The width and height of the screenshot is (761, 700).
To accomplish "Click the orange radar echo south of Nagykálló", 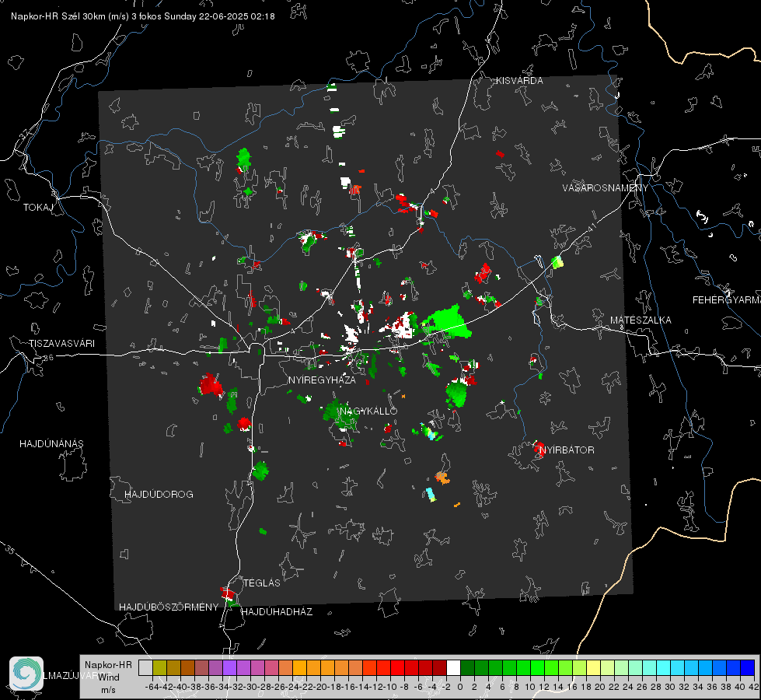I will pyautogui.click(x=442, y=478).
